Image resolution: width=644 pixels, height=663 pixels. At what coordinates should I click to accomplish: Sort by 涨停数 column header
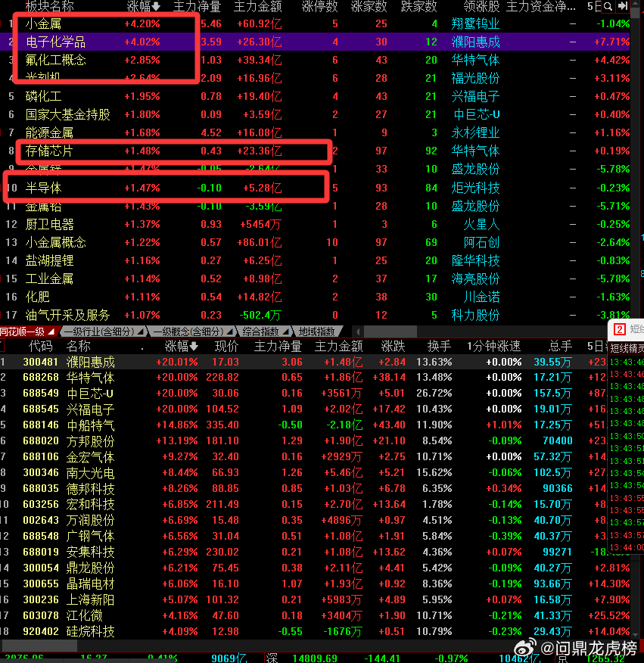[x=319, y=6]
